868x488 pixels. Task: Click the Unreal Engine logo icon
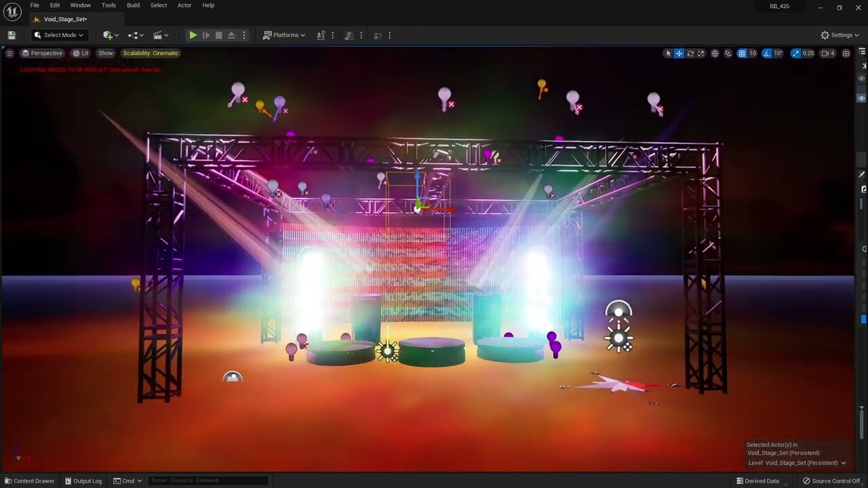coord(12,12)
